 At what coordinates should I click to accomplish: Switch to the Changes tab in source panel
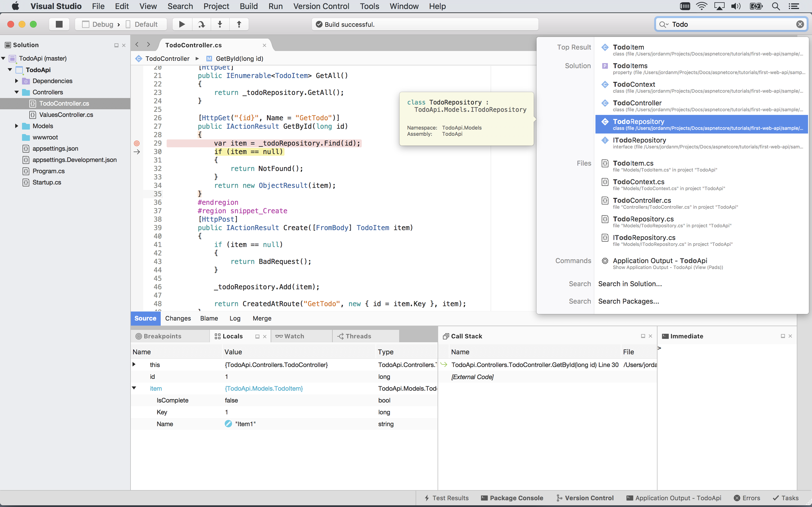pyautogui.click(x=178, y=318)
